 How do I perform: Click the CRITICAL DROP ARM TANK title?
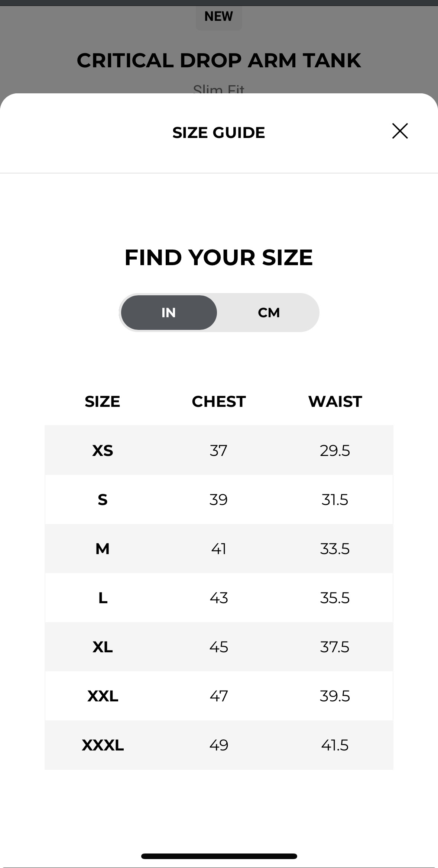coord(218,60)
